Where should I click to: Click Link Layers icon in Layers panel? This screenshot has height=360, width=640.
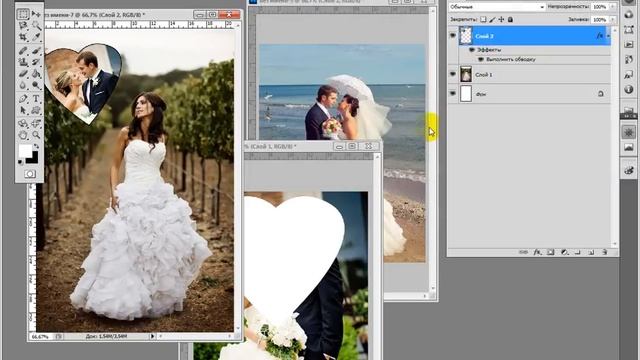(523, 252)
